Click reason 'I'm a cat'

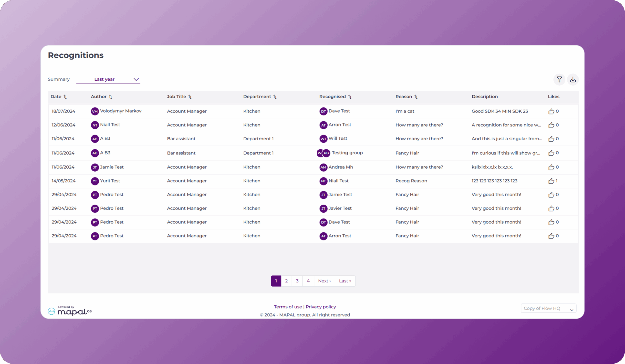[x=405, y=111]
